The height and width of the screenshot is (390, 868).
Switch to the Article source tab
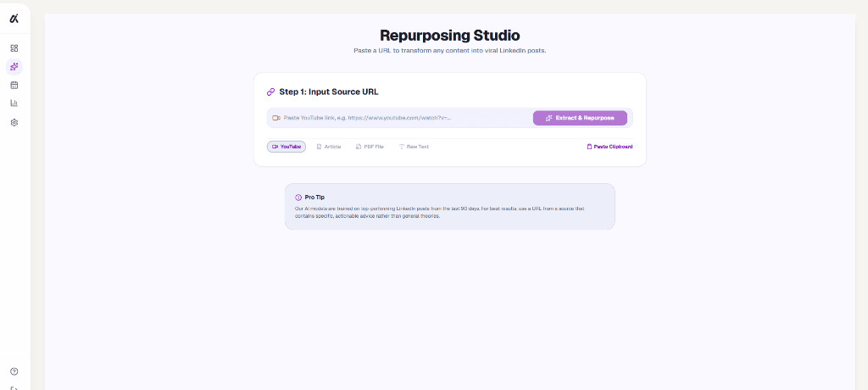328,147
